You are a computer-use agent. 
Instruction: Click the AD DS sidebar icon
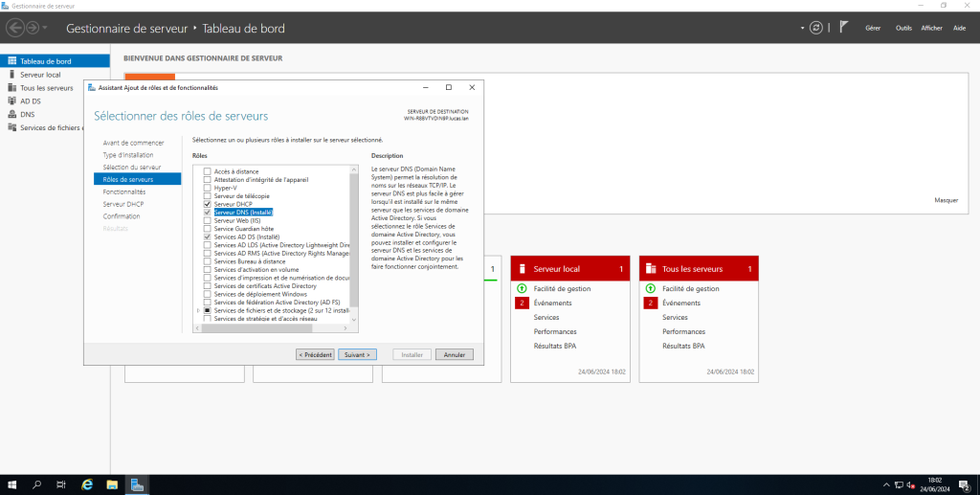(11, 101)
